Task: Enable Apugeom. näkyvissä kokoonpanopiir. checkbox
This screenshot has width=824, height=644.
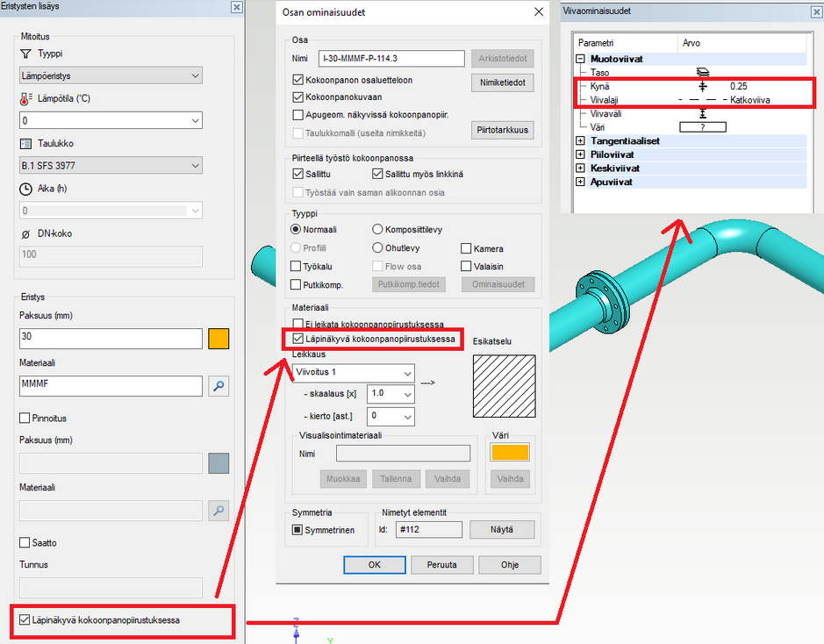Action: 298,115
